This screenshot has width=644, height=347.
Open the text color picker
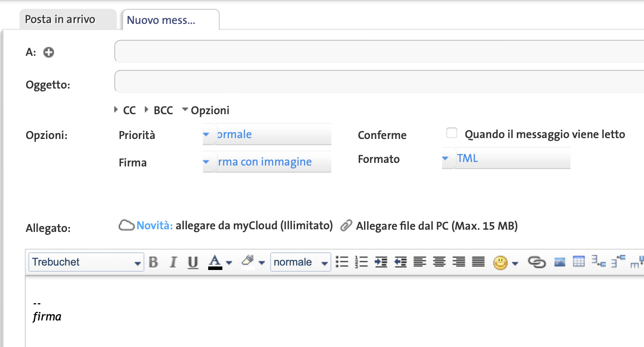tap(215, 262)
